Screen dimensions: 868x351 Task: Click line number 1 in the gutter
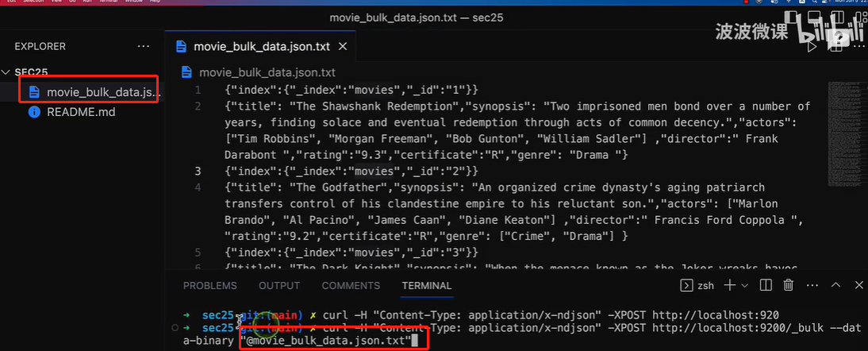(x=198, y=90)
